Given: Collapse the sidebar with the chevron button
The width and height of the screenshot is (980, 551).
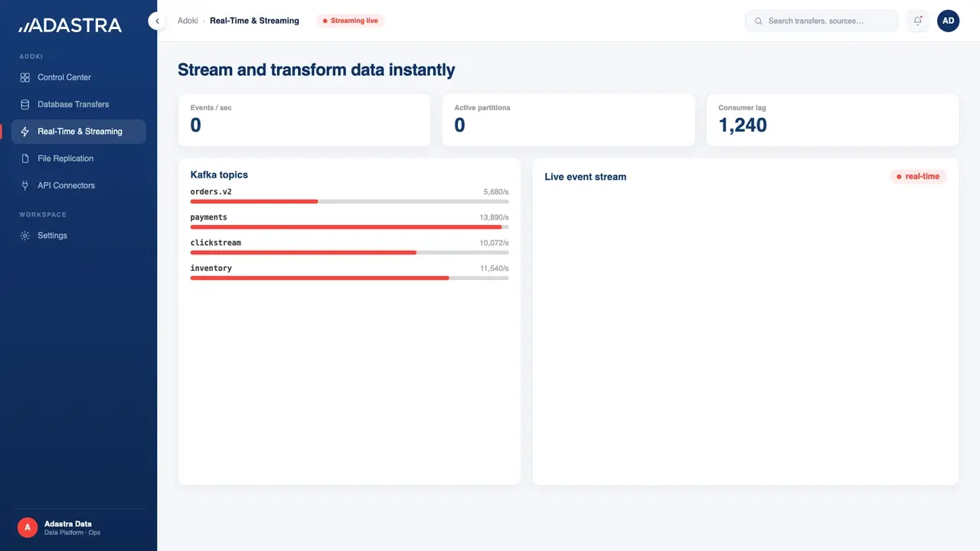Looking at the screenshot, I should click(157, 21).
